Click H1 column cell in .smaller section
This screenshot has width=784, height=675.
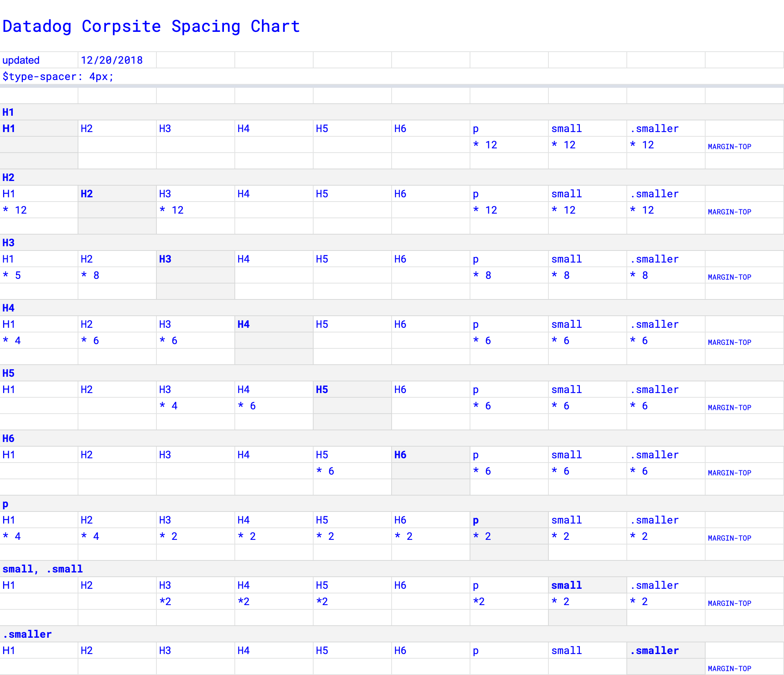pyautogui.click(x=39, y=651)
